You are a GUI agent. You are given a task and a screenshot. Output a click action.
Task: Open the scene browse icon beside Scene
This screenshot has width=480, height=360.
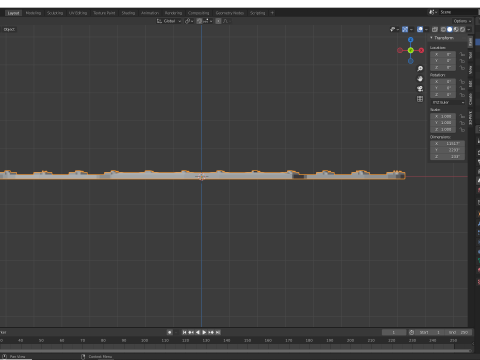(433, 12)
